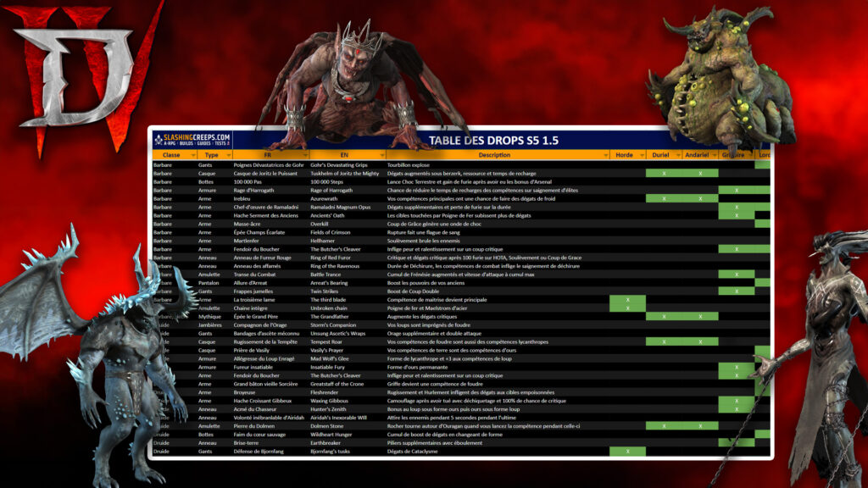
Task: Open the Description column filter dropdown
Action: pos(604,155)
